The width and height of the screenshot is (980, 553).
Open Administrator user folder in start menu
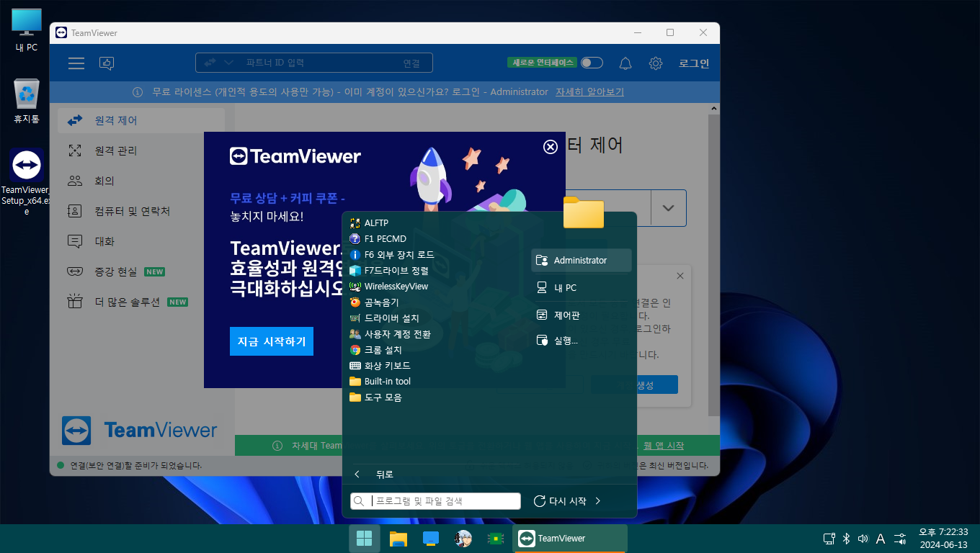(582, 261)
